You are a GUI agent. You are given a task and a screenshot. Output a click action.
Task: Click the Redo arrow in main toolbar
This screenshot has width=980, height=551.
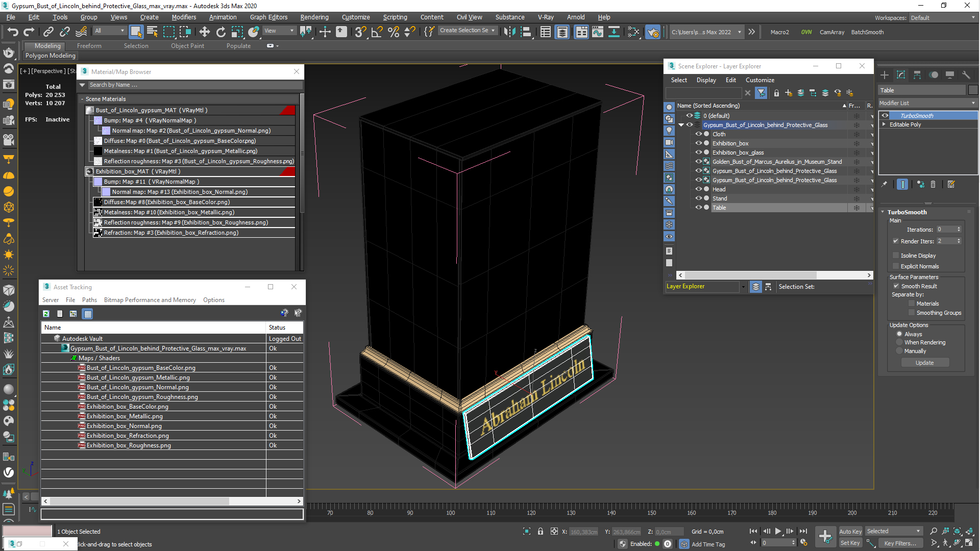pyautogui.click(x=29, y=32)
